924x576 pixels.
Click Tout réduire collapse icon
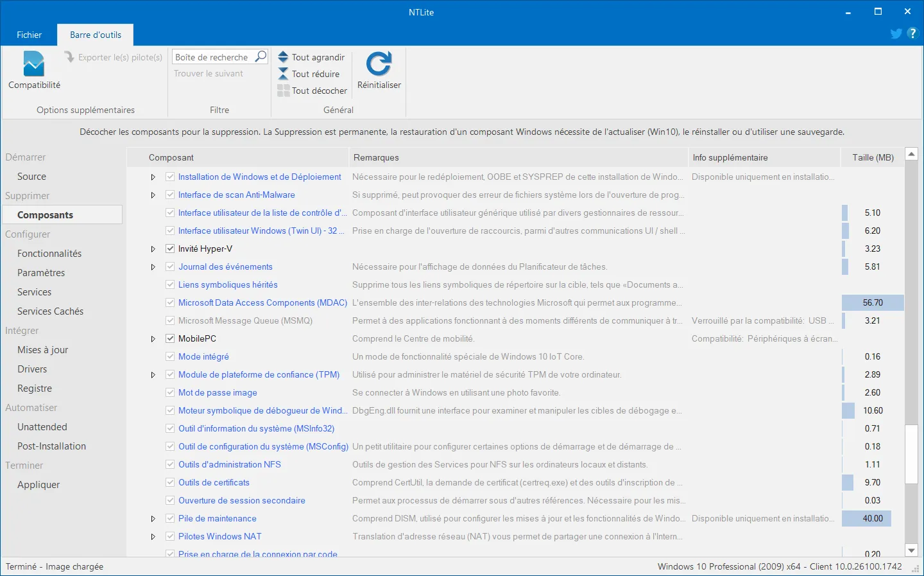pos(283,74)
